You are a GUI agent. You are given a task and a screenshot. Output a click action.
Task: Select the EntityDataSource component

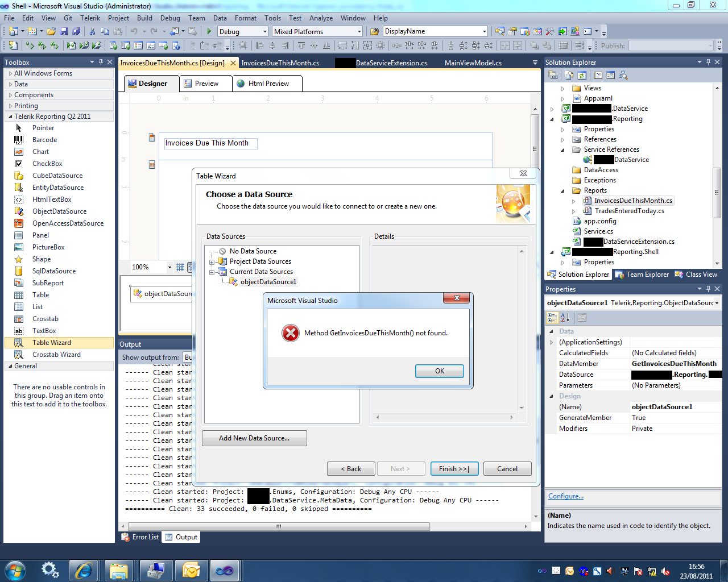tap(58, 188)
